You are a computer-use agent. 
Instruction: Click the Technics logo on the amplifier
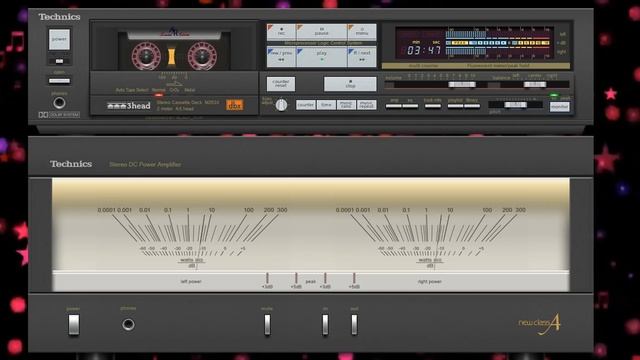71,164
